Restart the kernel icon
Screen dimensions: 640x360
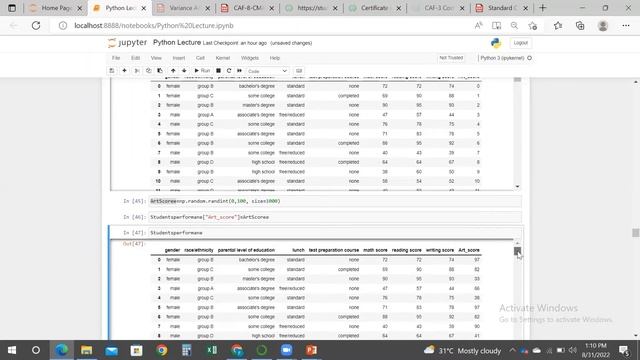(229, 71)
